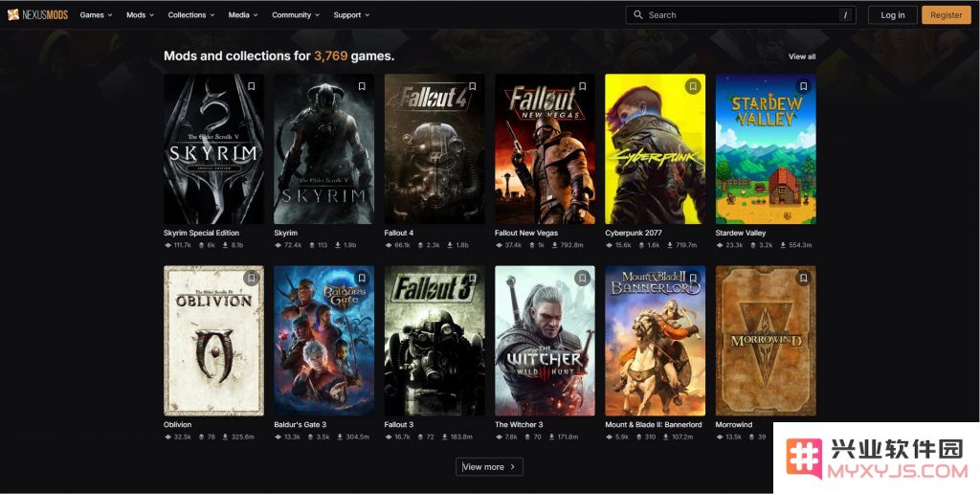This screenshot has width=980, height=494.
Task: Bookmark Stardew Valley game
Action: 804,86
